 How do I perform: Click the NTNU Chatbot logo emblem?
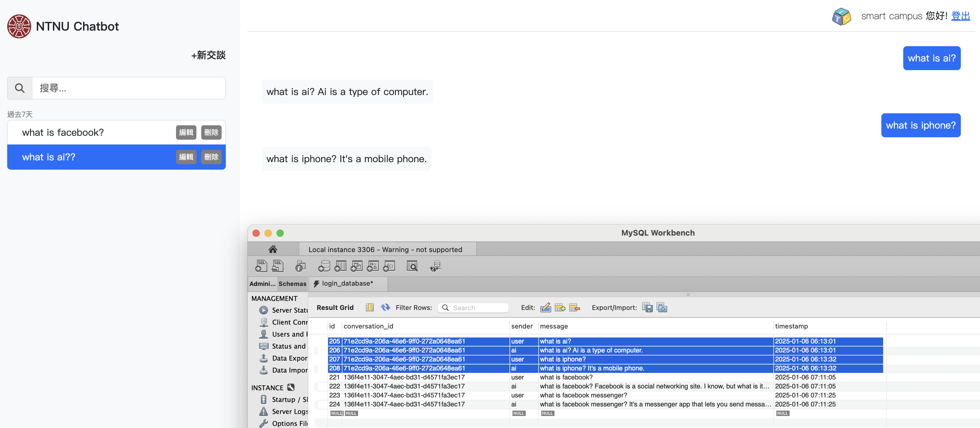19,26
